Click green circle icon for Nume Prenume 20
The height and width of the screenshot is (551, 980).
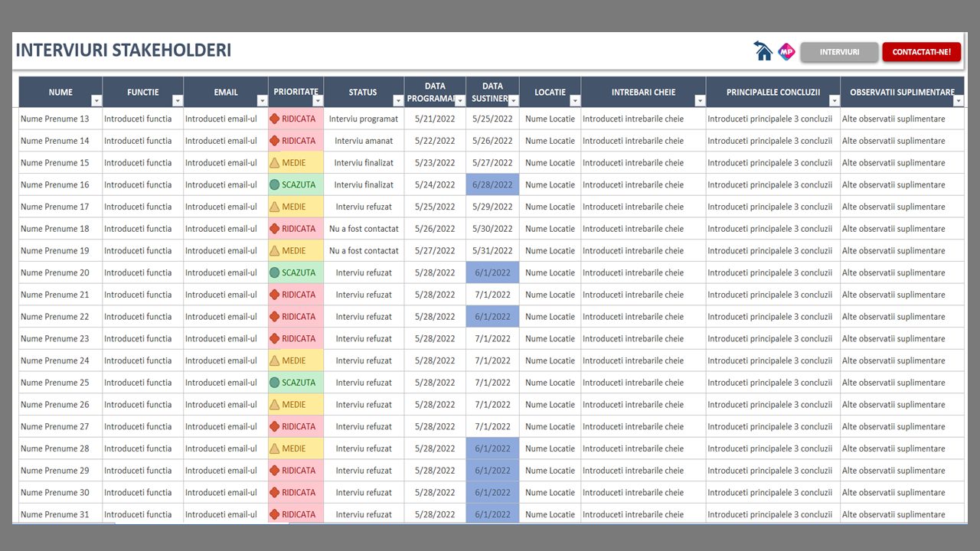(274, 273)
